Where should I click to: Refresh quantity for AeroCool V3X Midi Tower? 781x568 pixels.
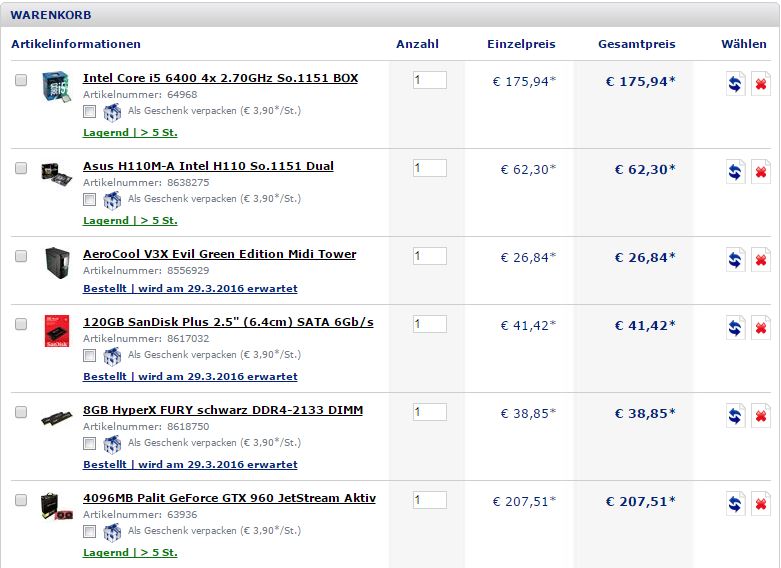(x=735, y=260)
